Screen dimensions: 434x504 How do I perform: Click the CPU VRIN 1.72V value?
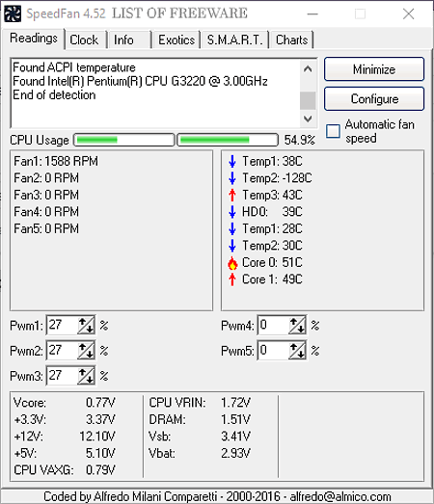pyautogui.click(x=235, y=403)
